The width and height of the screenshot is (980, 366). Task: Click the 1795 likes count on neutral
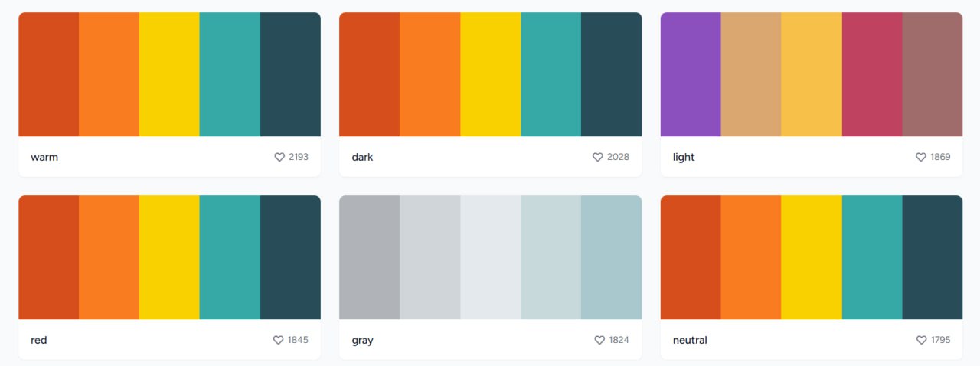click(940, 340)
